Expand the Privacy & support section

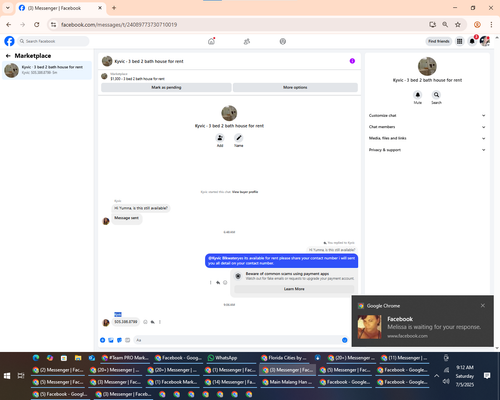(x=427, y=150)
